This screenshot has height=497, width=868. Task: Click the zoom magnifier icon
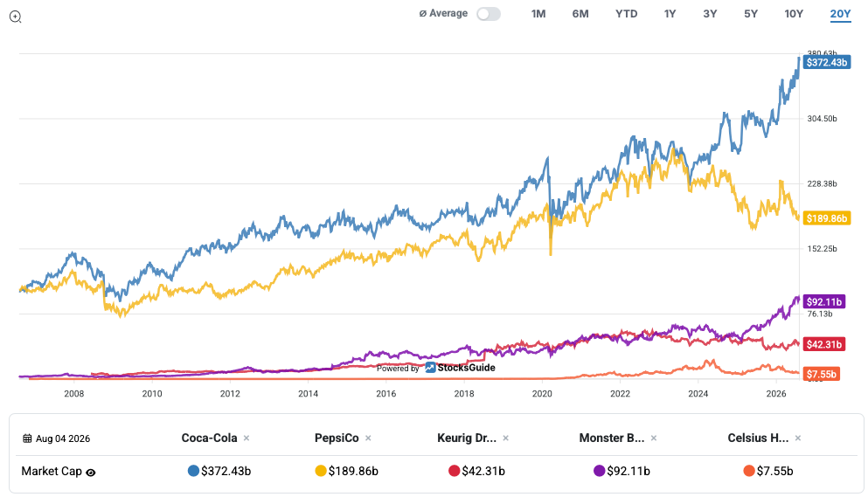(16, 17)
